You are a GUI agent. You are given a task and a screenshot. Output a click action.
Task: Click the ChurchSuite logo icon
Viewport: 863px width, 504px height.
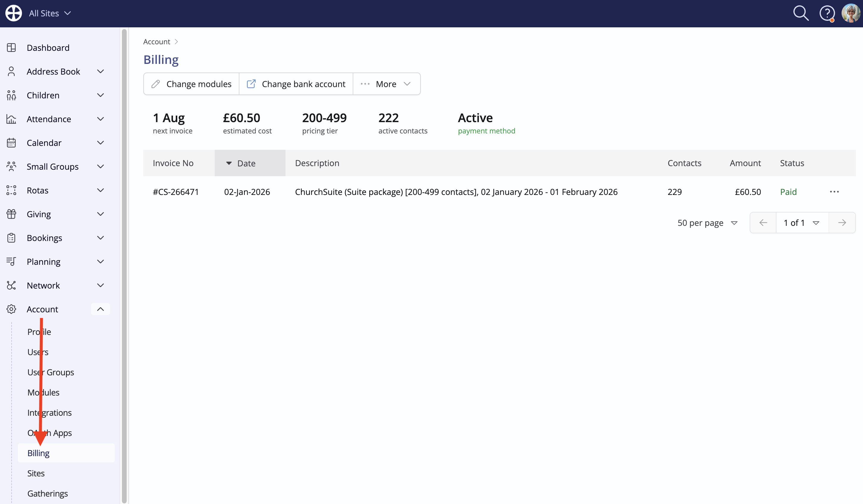[x=14, y=13]
